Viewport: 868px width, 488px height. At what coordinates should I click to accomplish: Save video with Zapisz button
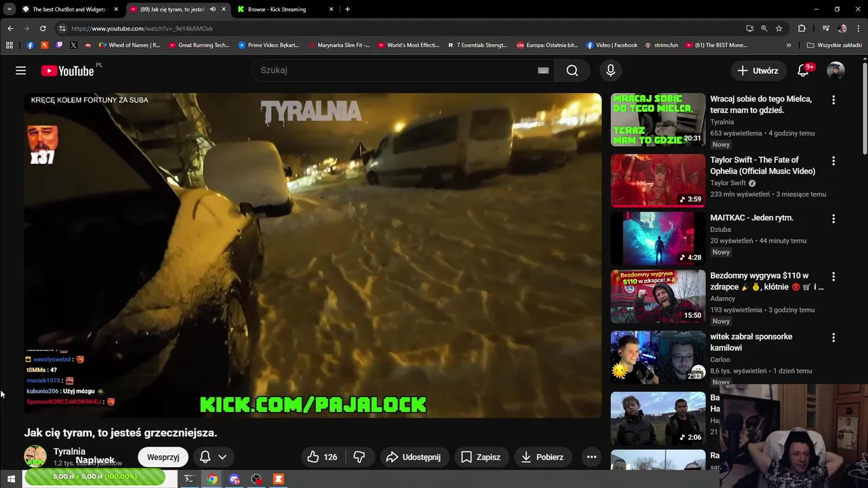480,457
